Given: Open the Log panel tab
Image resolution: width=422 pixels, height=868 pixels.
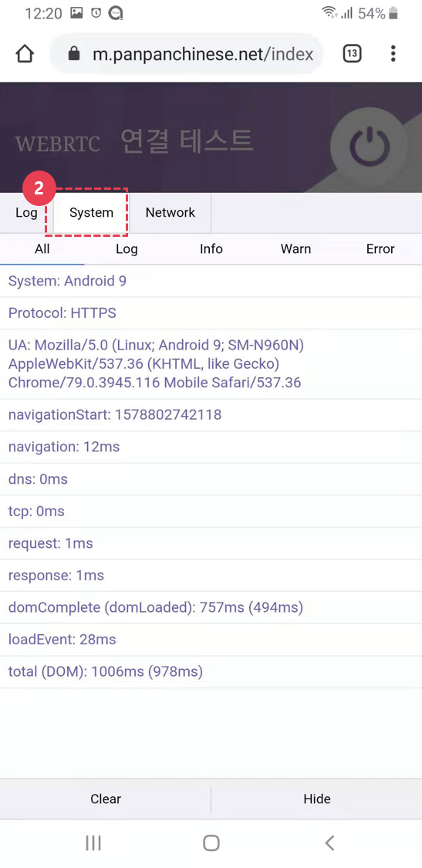Looking at the screenshot, I should 26,213.
